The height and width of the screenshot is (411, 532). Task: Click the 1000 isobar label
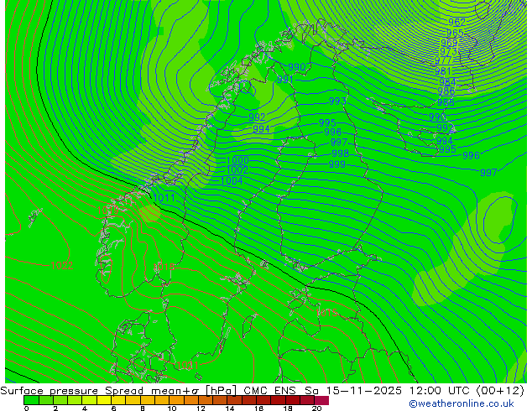tap(237, 160)
